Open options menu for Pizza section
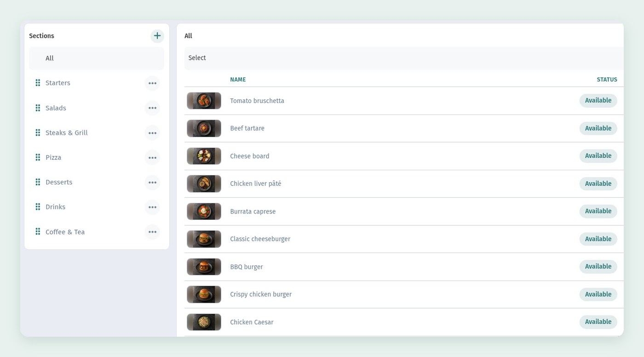 (152, 158)
